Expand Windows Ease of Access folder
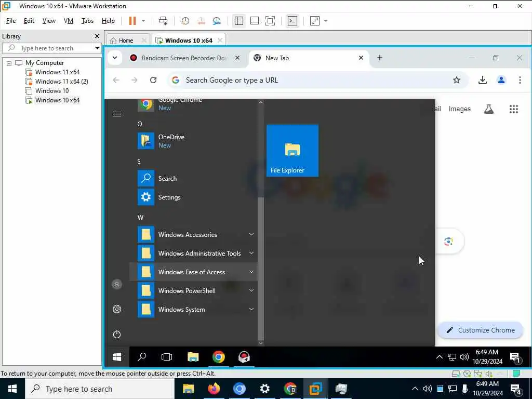532x399 pixels. click(x=193, y=272)
